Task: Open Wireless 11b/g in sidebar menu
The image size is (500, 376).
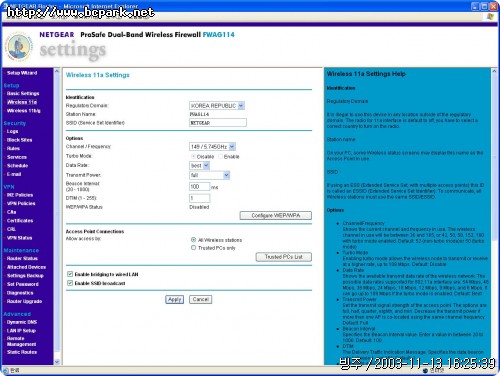Action: 24,111
